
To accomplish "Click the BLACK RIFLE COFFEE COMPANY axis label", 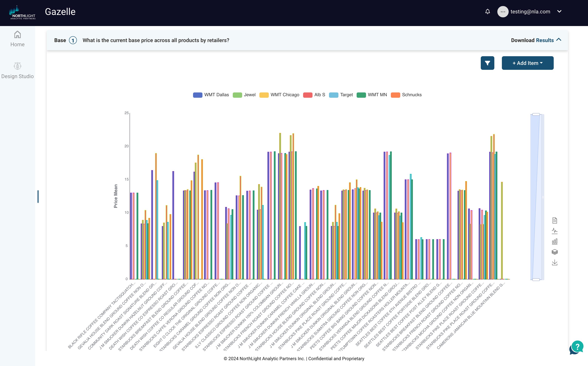I will [102, 315].
